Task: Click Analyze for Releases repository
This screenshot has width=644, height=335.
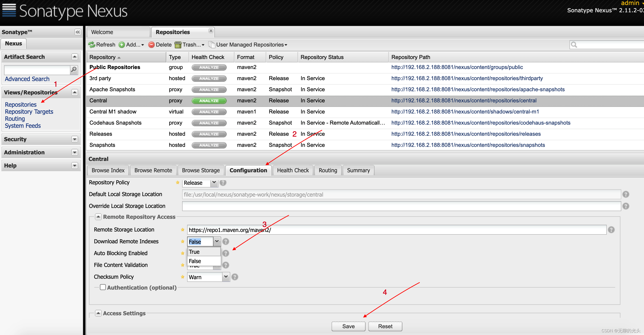Action: tap(209, 134)
